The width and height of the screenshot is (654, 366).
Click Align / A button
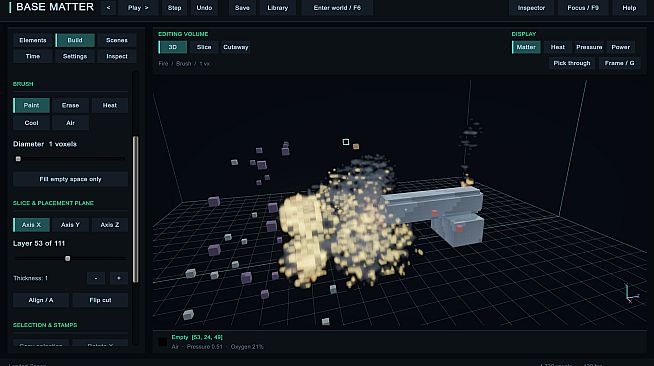pyautogui.click(x=41, y=300)
